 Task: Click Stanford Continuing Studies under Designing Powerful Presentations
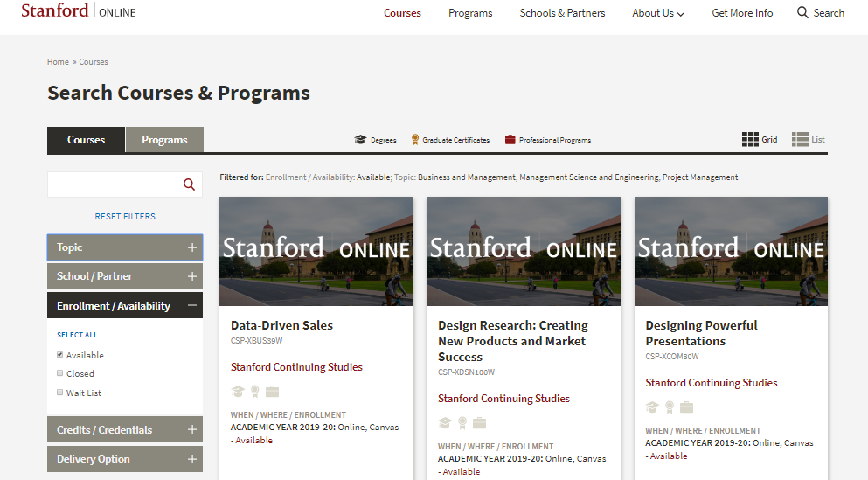point(712,383)
